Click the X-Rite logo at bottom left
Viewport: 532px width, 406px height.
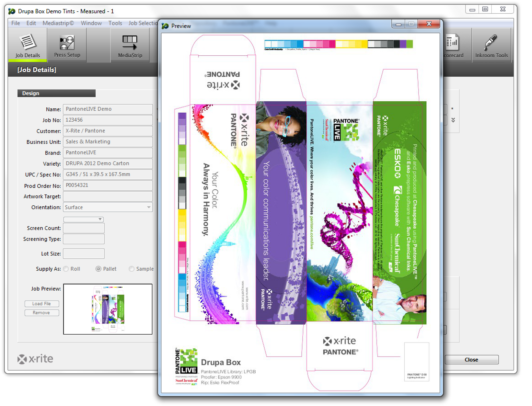[35, 359]
